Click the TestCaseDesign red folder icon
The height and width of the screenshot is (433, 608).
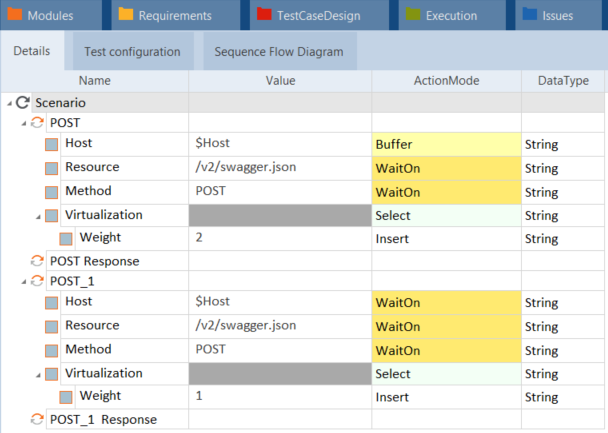tap(264, 15)
